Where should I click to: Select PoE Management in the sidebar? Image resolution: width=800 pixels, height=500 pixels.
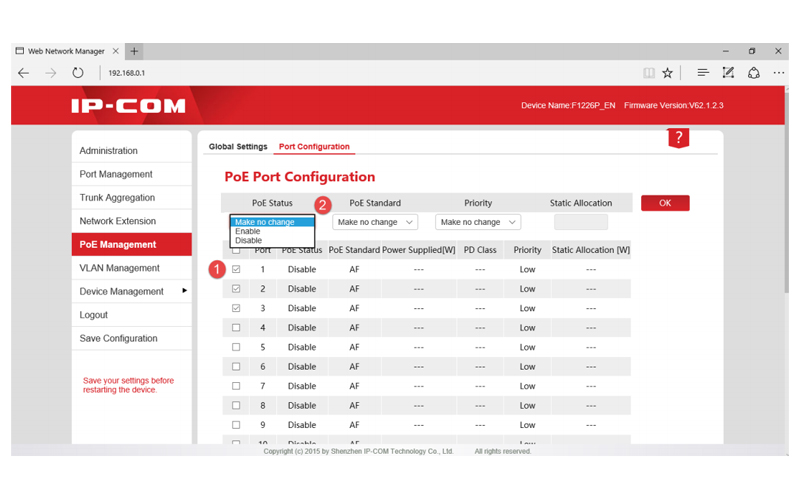(132, 244)
